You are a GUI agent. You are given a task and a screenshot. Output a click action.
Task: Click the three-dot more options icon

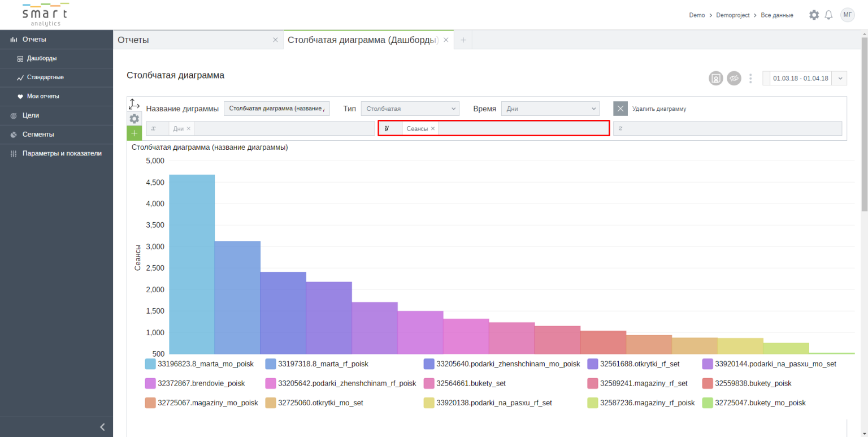tap(750, 79)
